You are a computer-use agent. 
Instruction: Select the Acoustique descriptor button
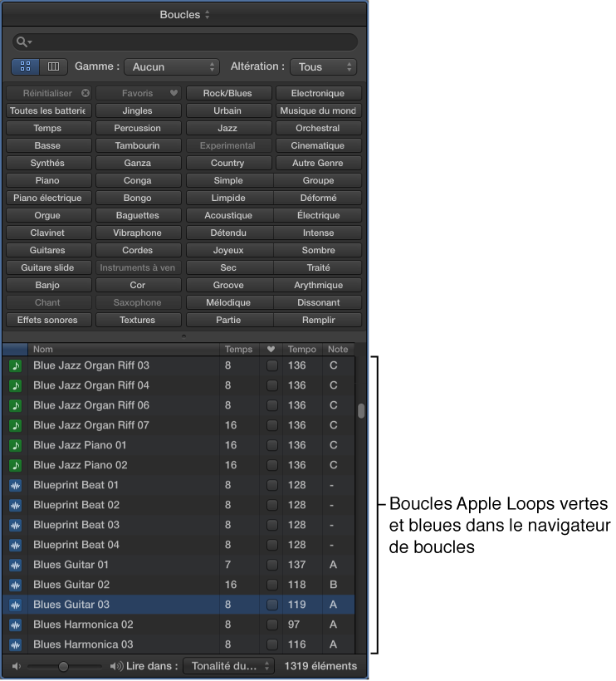230,215
